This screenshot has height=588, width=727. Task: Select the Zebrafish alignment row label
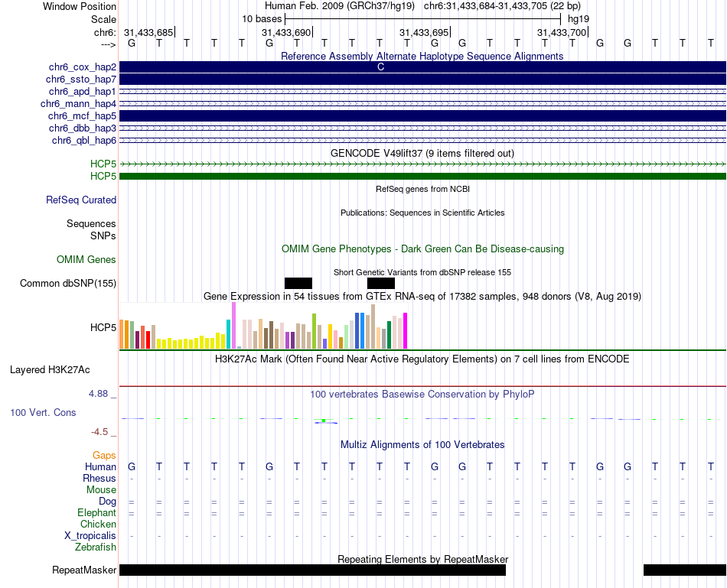[96, 547]
